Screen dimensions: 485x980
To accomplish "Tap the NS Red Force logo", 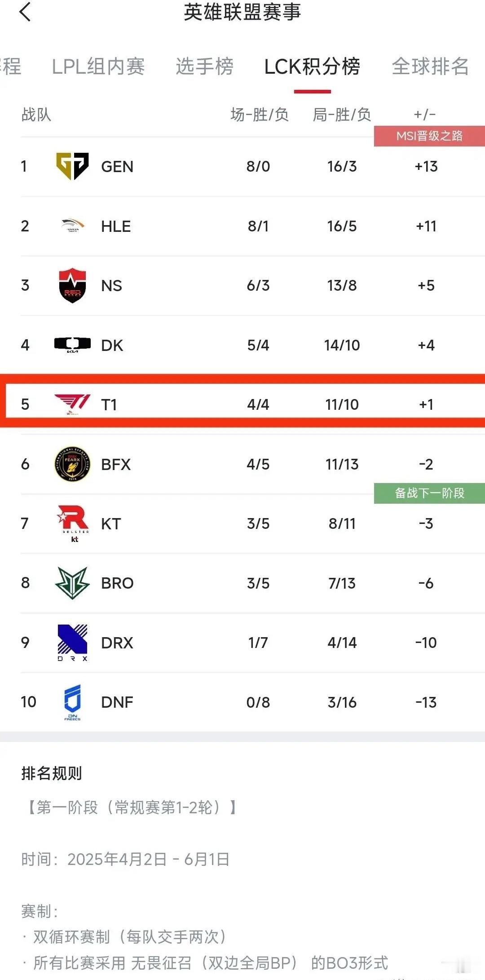I will pyautogui.click(x=72, y=285).
